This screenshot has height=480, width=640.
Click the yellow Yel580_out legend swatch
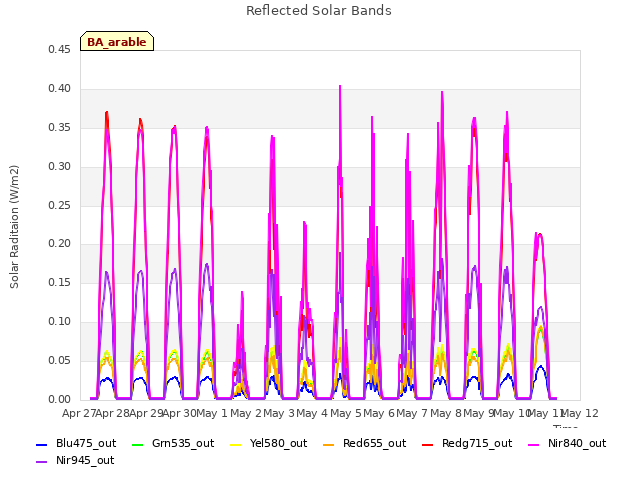tap(236, 444)
